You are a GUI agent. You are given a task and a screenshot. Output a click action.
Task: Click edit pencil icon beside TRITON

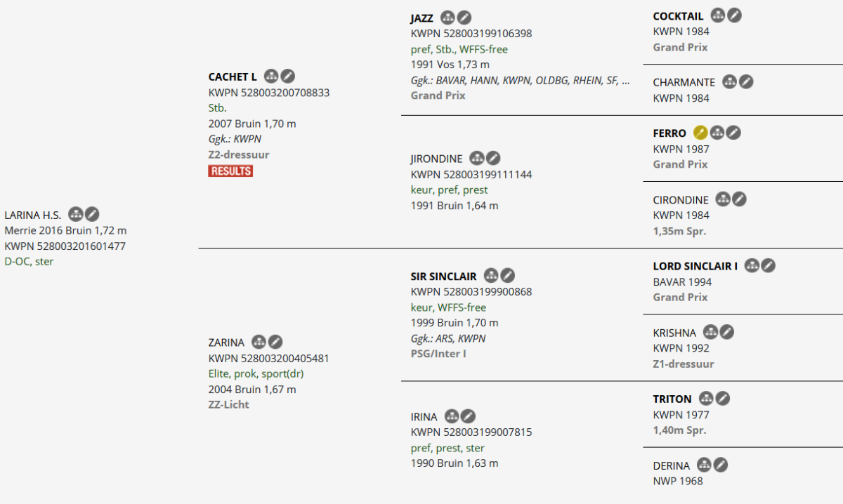click(723, 398)
